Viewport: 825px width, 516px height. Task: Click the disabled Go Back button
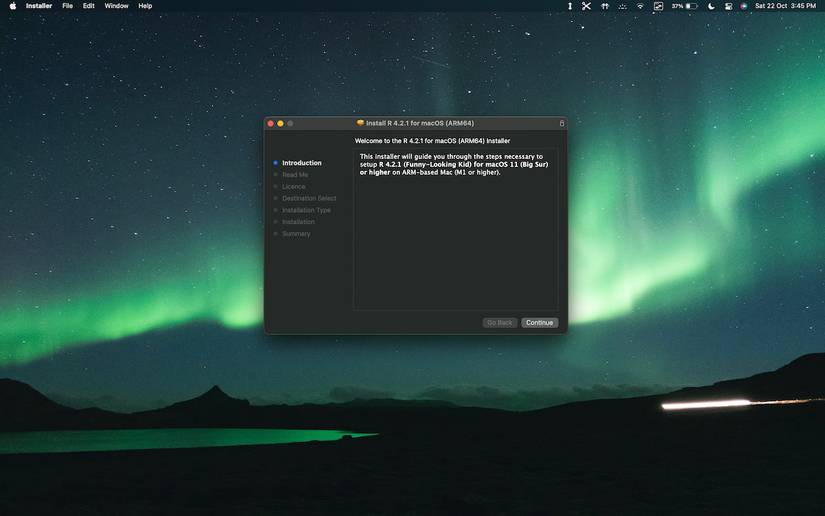click(499, 322)
